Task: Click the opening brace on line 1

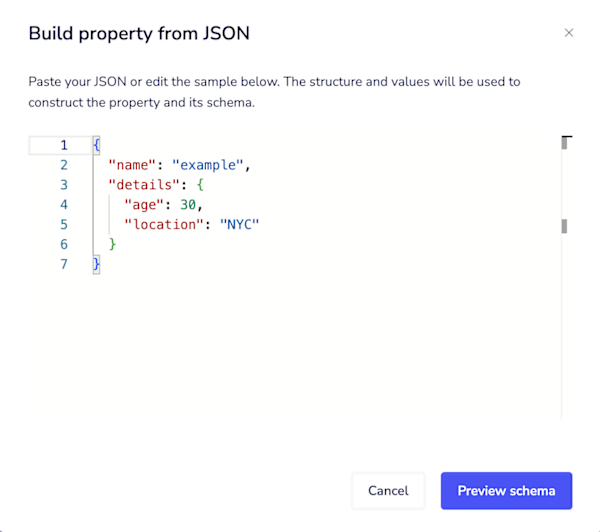Action: point(96,145)
